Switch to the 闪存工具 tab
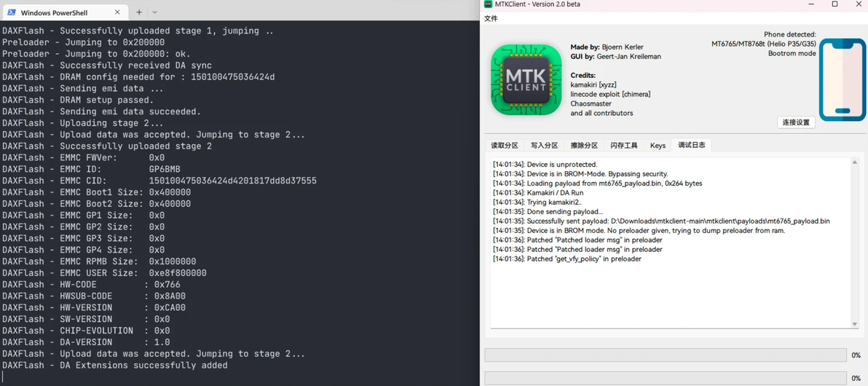 click(624, 146)
